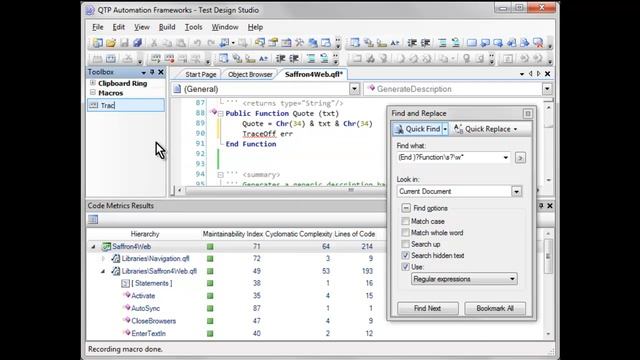Click the Save All toolbar icon
The image size is (640, 360).
click(x=138, y=43)
